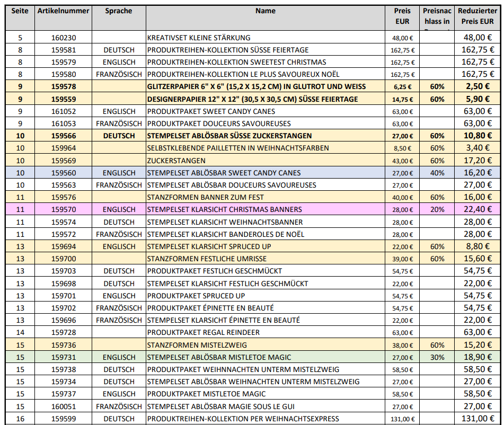The height and width of the screenshot is (425, 504).
Task: Click reduced price 8,80 €
Action: tap(478, 246)
